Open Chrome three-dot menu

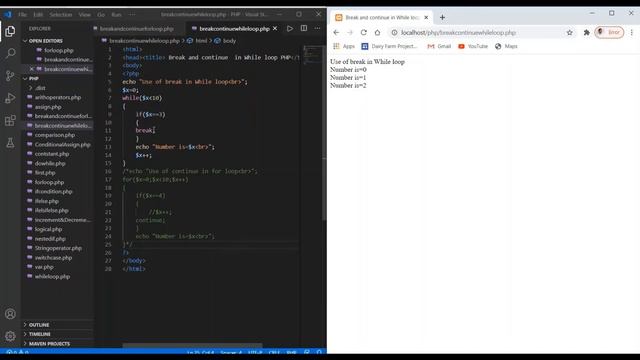(631, 32)
